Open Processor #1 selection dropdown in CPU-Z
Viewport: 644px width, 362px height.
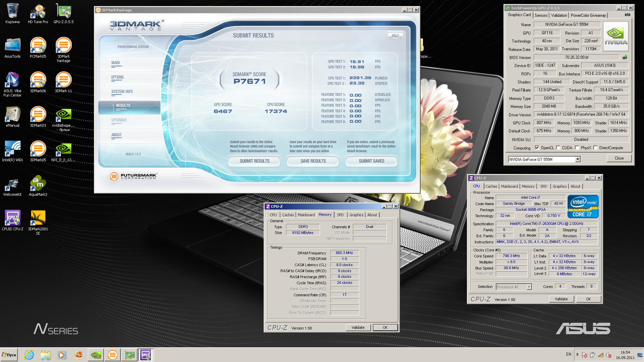529,287
